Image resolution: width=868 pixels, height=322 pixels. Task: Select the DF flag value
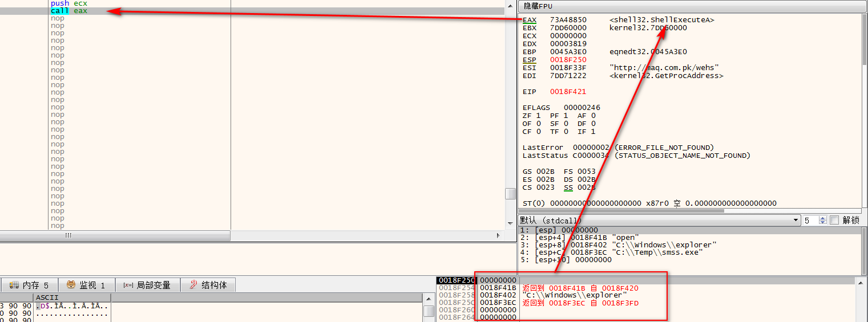[593, 124]
